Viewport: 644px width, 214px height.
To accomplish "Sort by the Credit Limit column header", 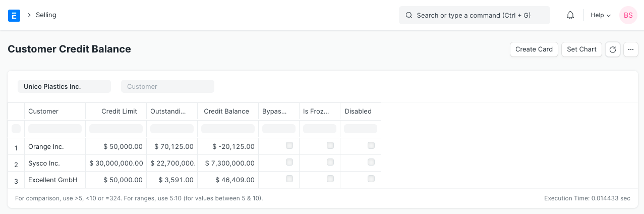I will (119, 111).
